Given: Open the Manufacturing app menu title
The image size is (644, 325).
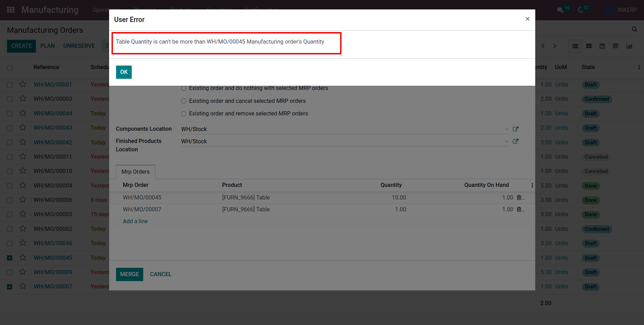Looking at the screenshot, I should point(50,10).
